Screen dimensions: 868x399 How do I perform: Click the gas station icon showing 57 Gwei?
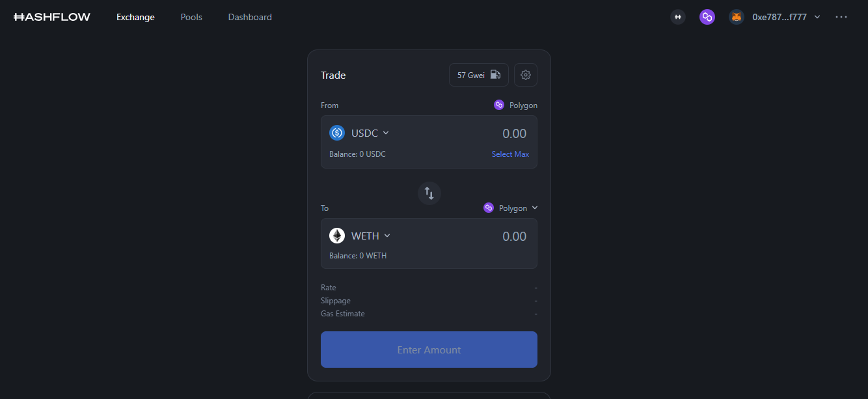(478, 74)
